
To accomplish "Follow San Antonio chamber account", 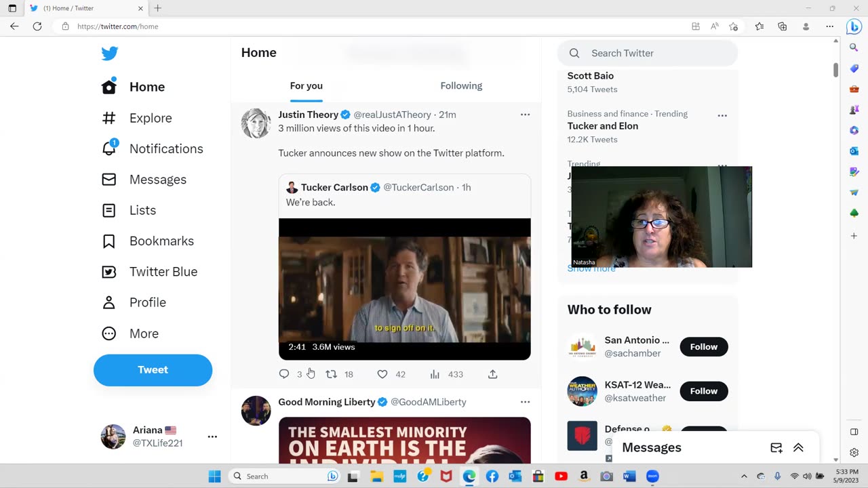I will tap(704, 347).
